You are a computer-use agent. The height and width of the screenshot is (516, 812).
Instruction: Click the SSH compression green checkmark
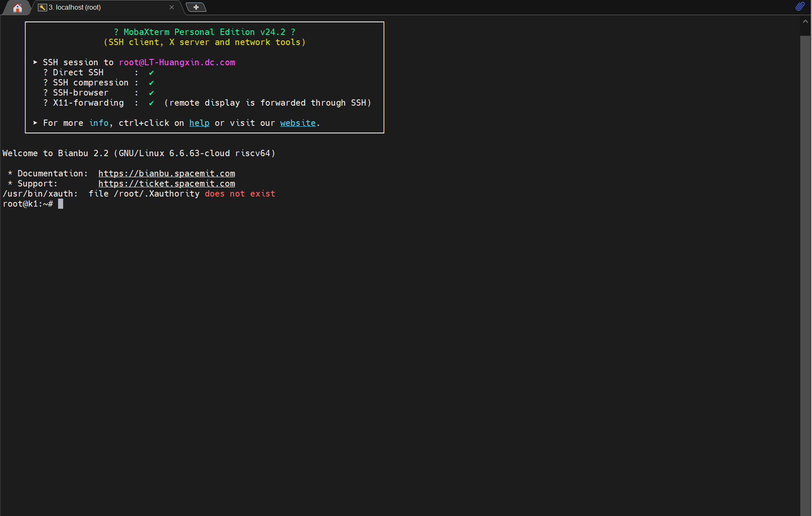click(152, 83)
